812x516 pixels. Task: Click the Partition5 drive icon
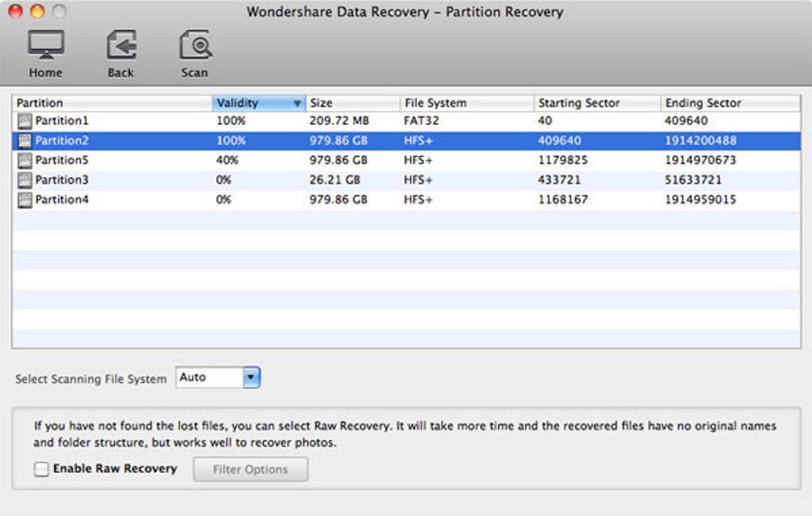click(25, 161)
